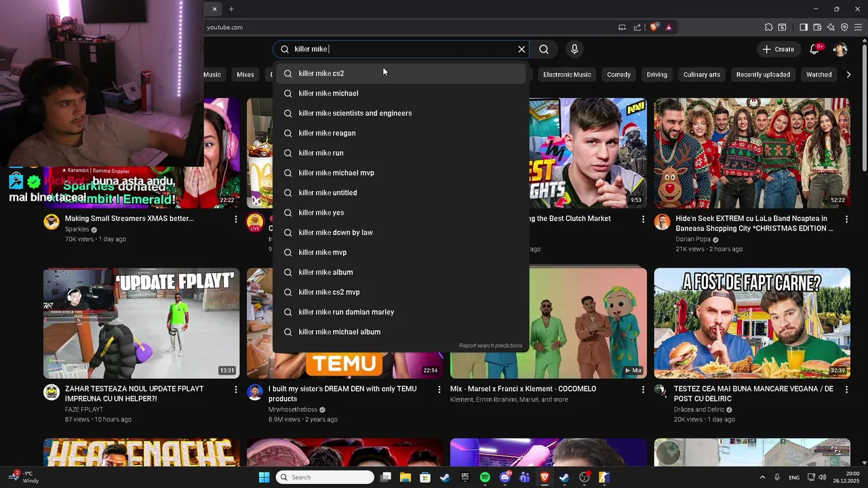This screenshot has width=868, height=488.
Task: Open browser extensions puzzle icon
Action: tap(768, 27)
